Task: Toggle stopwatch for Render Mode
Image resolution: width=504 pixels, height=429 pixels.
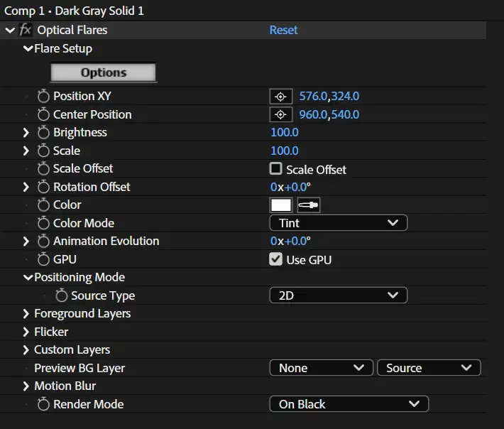Action: 43,404
